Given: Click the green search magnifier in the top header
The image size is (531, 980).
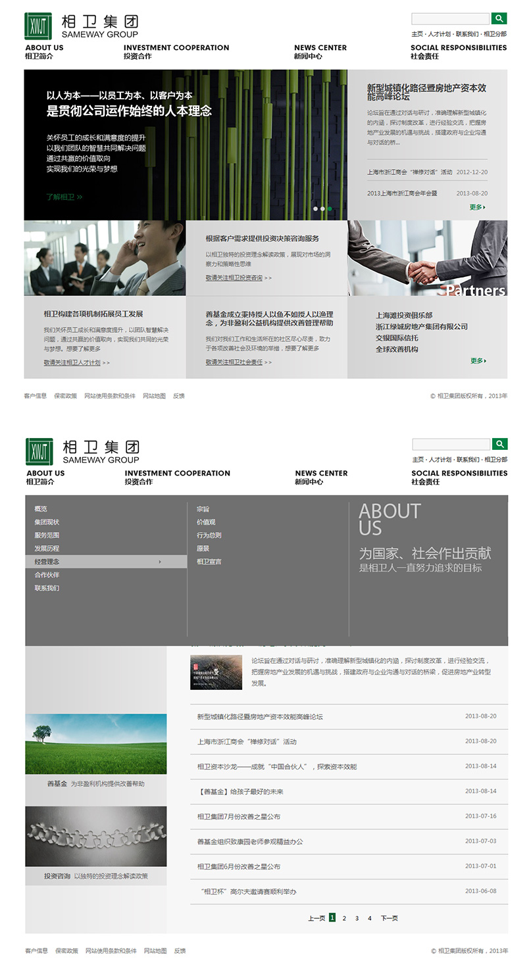Looking at the screenshot, I should pyautogui.click(x=499, y=18).
